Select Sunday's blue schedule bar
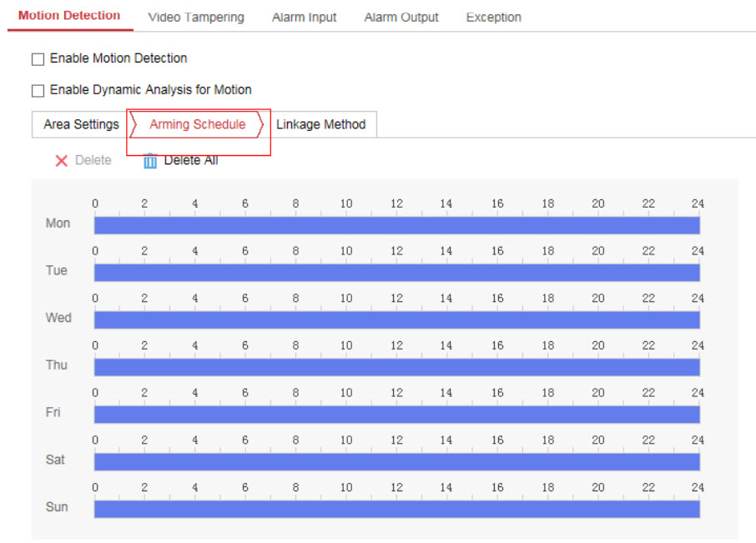The height and width of the screenshot is (543, 756). (396, 509)
